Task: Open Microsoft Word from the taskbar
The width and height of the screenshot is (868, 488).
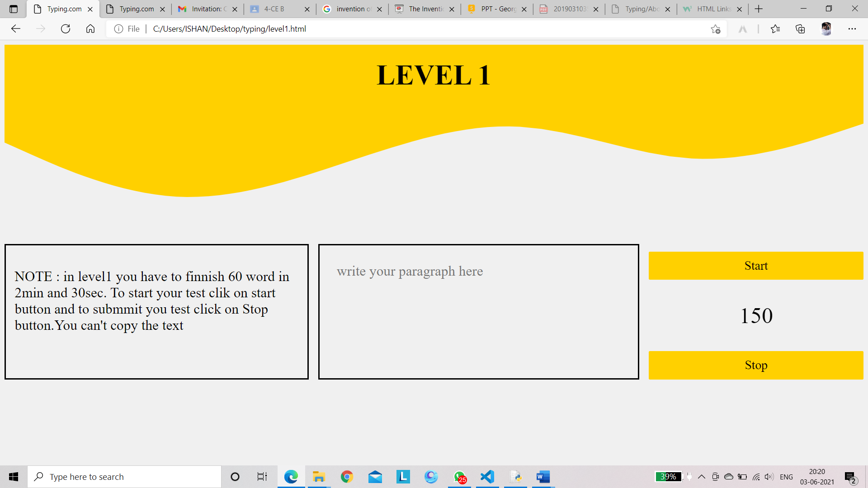Action: pyautogui.click(x=542, y=476)
